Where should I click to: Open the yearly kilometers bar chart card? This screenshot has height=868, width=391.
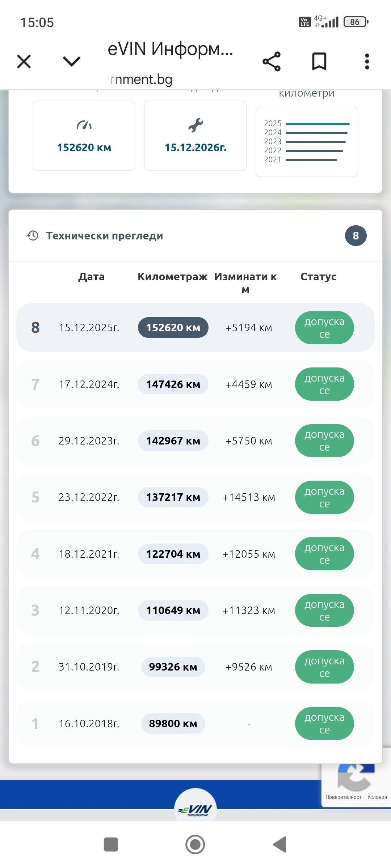coord(307,142)
